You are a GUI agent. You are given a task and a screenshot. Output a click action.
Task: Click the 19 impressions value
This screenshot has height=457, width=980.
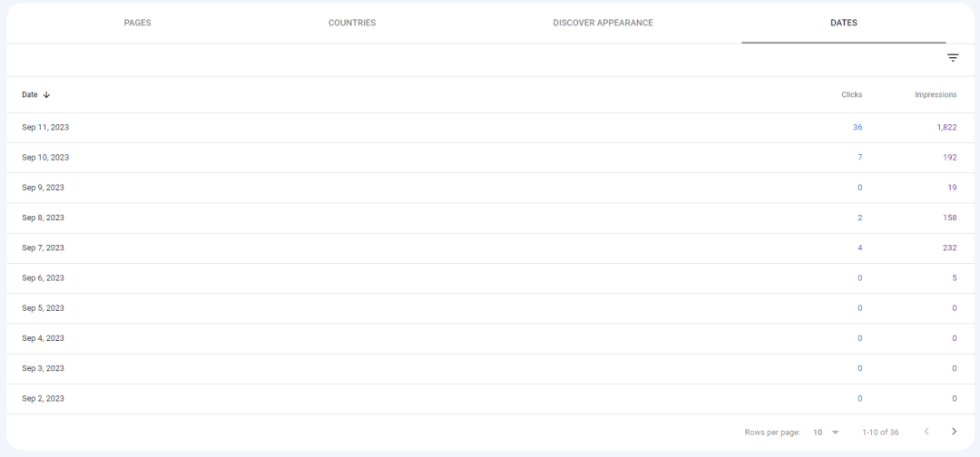952,188
